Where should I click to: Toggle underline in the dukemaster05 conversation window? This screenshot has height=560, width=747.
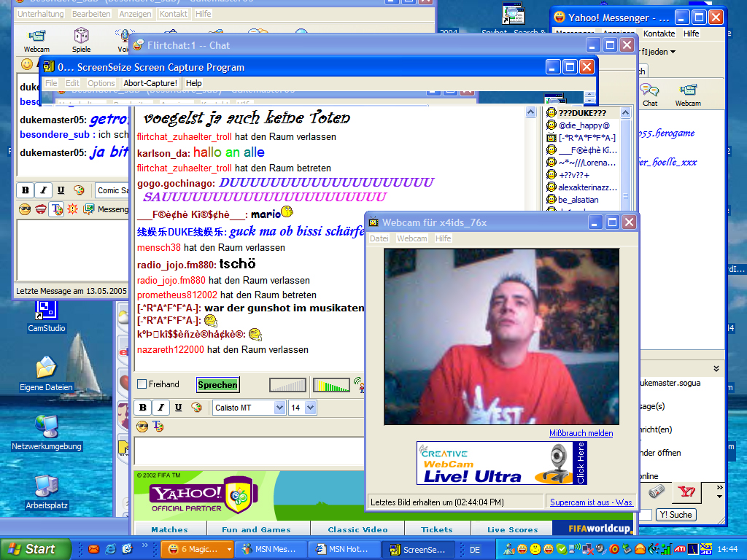pos(61,190)
